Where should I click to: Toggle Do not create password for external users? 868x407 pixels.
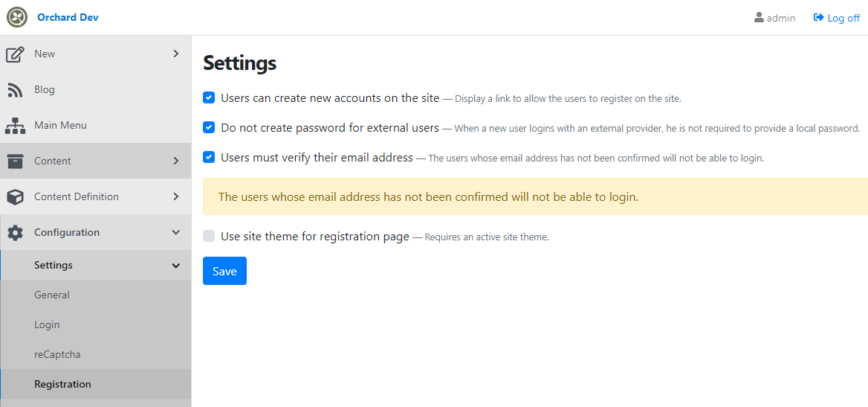pos(209,127)
